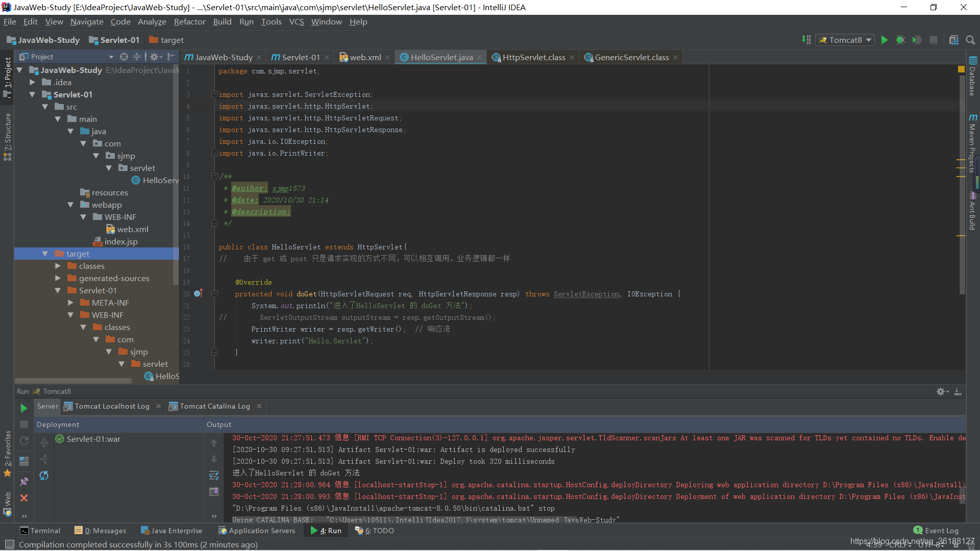Viewport: 980px width, 551px height.
Task: Open the Tomcat8 run configuration dropdown
Action: click(845, 40)
